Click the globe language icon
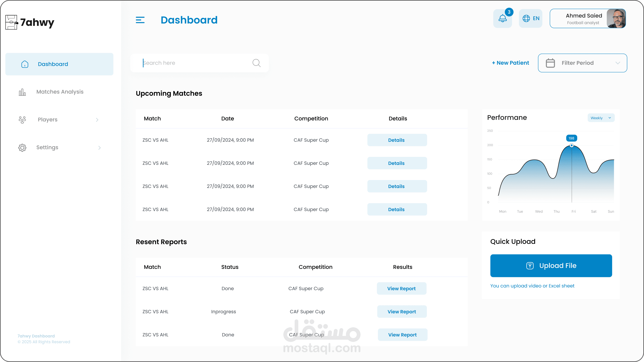644x362 pixels. point(526,19)
